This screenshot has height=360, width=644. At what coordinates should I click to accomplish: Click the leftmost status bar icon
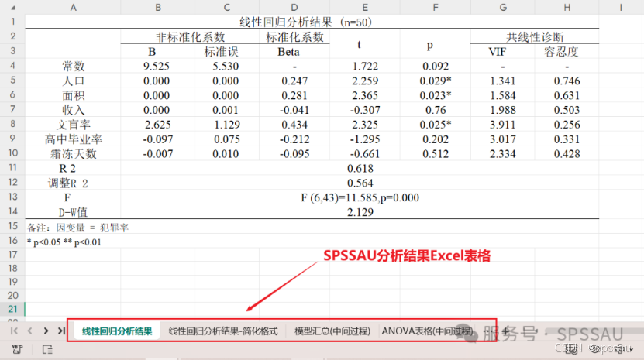click(x=17, y=349)
